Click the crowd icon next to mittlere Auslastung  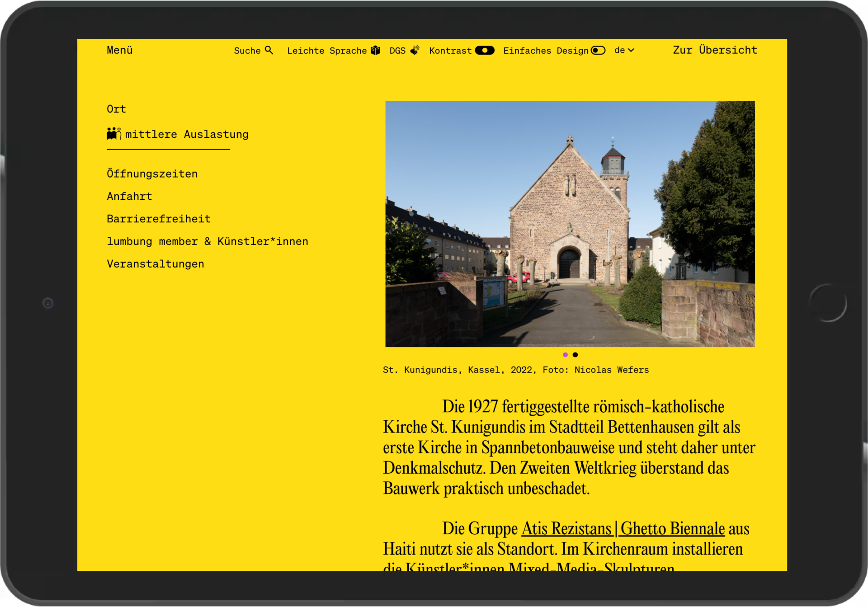tap(114, 133)
